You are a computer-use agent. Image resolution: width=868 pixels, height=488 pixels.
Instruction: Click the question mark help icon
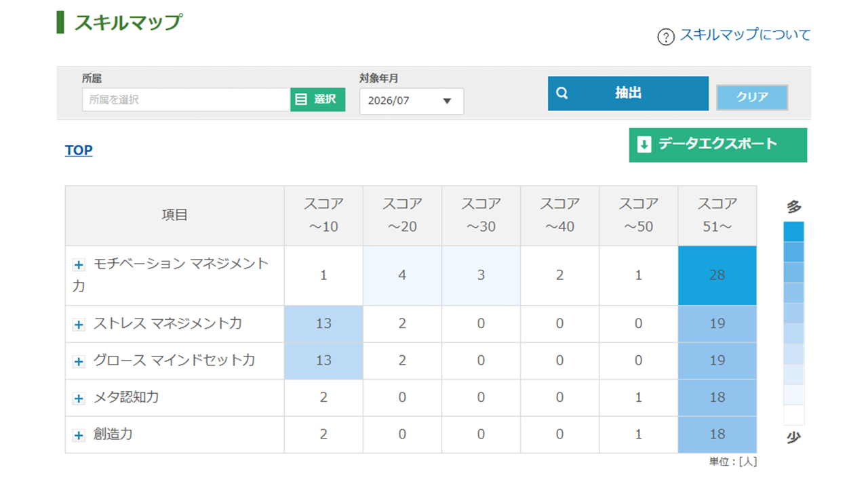pos(666,37)
